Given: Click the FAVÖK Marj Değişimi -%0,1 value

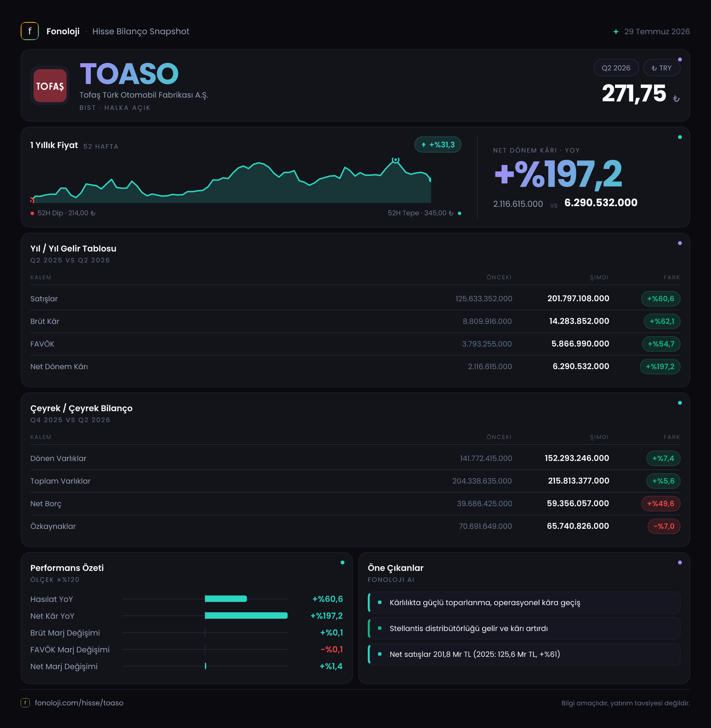Looking at the screenshot, I should tap(332, 649).
